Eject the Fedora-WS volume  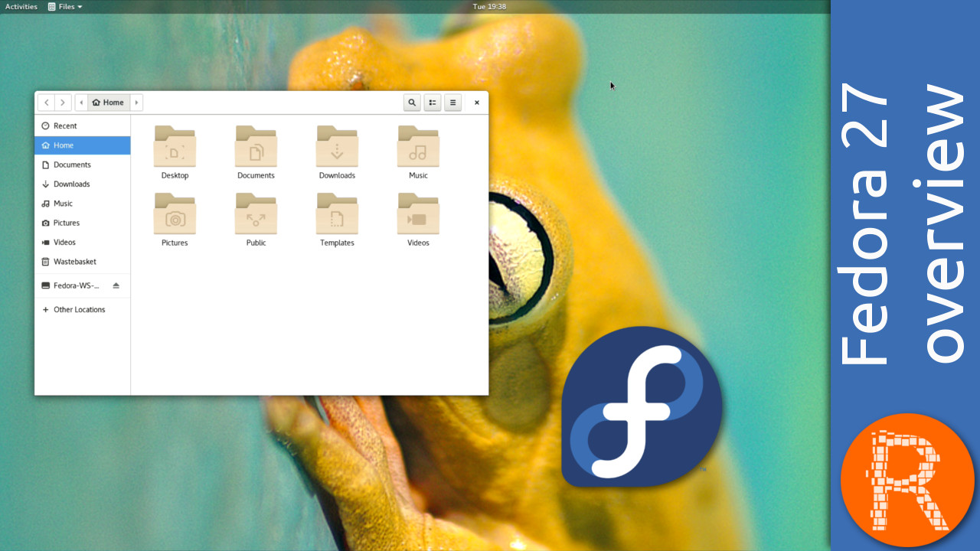(116, 285)
